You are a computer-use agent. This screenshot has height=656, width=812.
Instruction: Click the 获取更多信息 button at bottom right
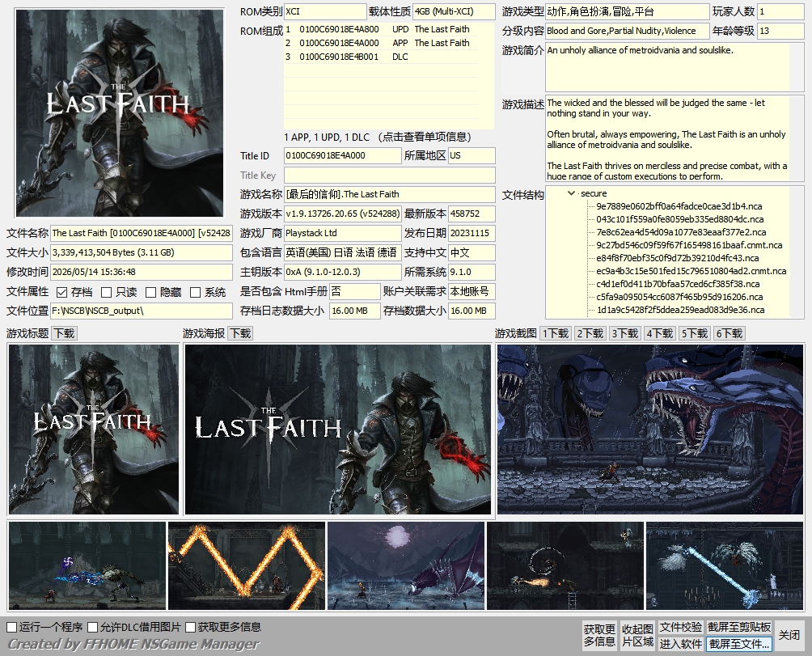click(599, 635)
